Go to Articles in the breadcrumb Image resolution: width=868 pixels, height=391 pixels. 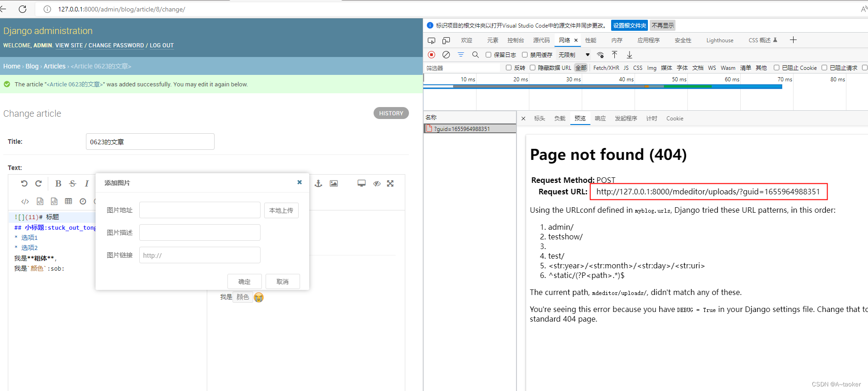[x=55, y=66]
